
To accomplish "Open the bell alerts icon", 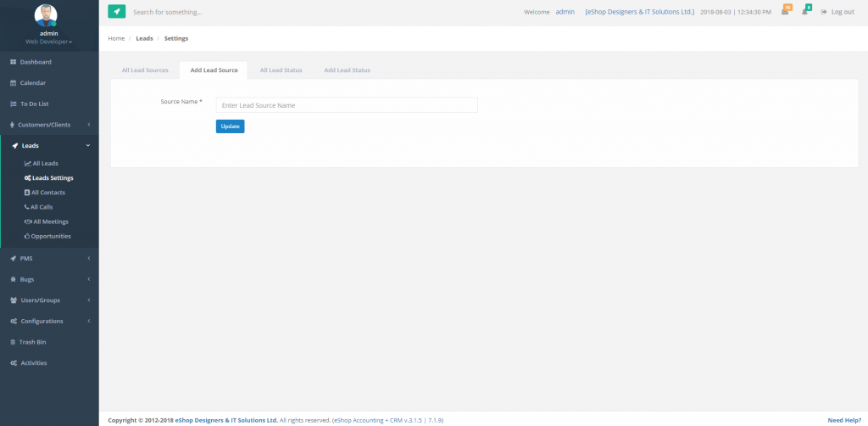I will [805, 12].
